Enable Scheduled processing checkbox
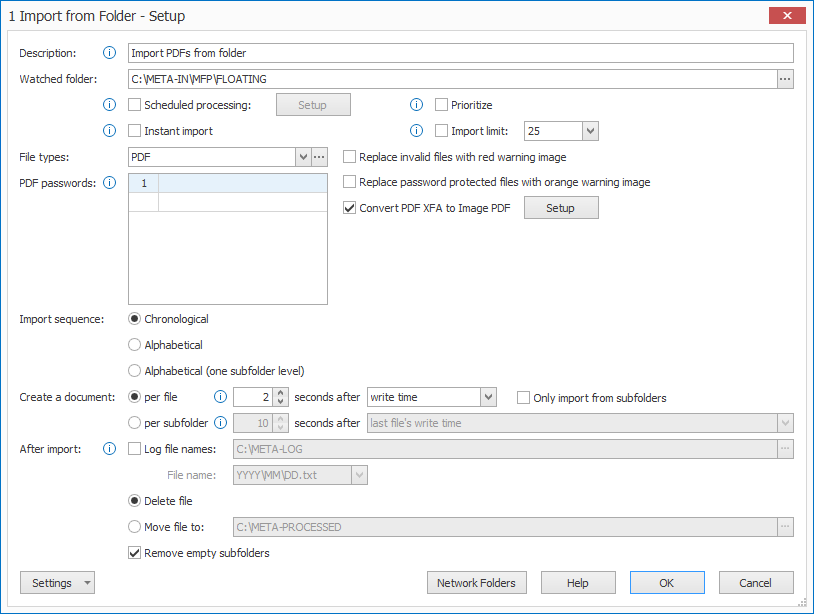The image size is (814, 614). pyautogui.click(x=134, y=104)
